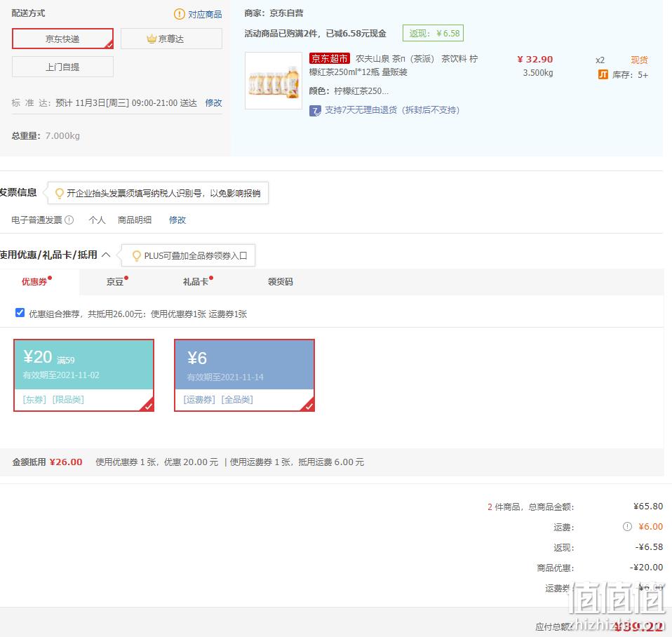The height and width of the screenshot is (637, 672).
Task: Open 支持7天无理由退货 policy link
Action: [391, 110]
